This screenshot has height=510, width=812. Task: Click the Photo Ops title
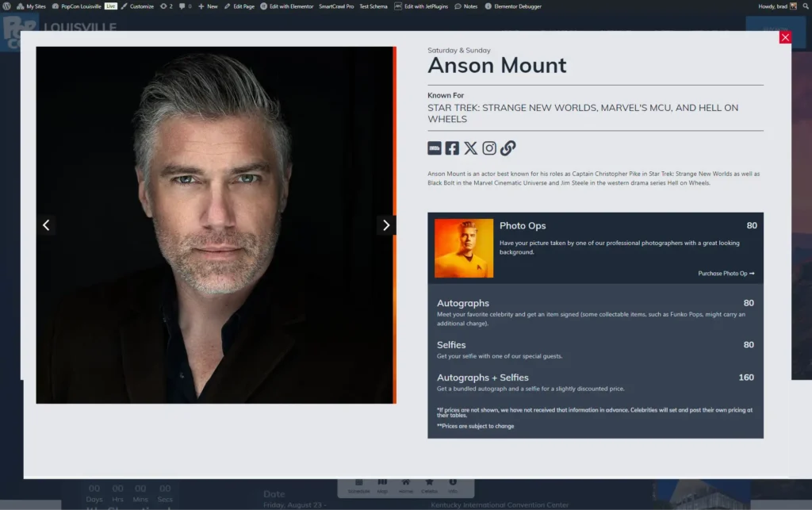point(523,226)
